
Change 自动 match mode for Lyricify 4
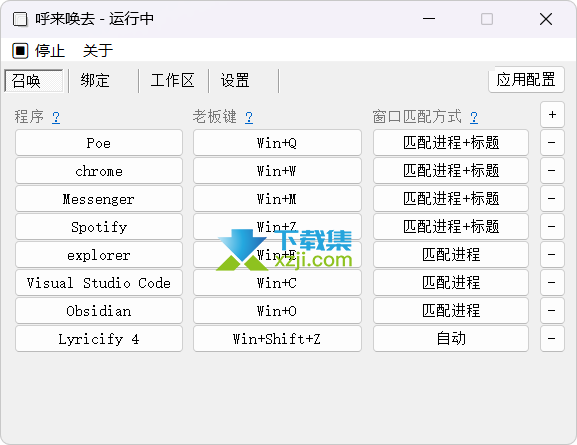click(x=451, y=338)
